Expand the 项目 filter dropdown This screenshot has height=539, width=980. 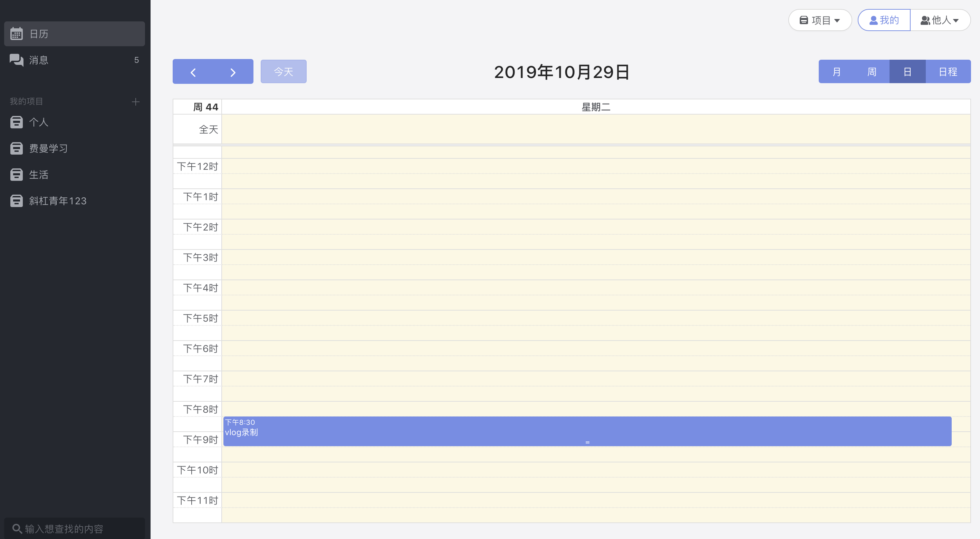(819, 20)
